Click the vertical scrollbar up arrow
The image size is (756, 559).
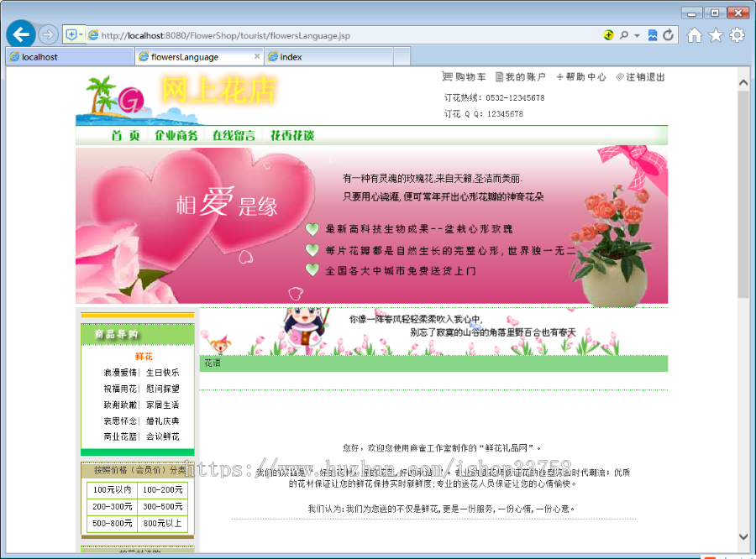[743, 81]
